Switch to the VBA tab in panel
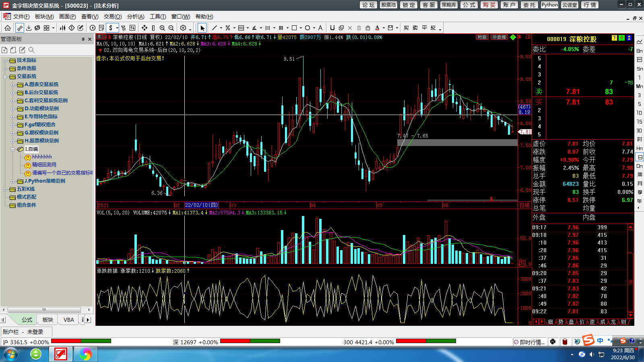Screen dimensions: 644x362 pos(69,320)
